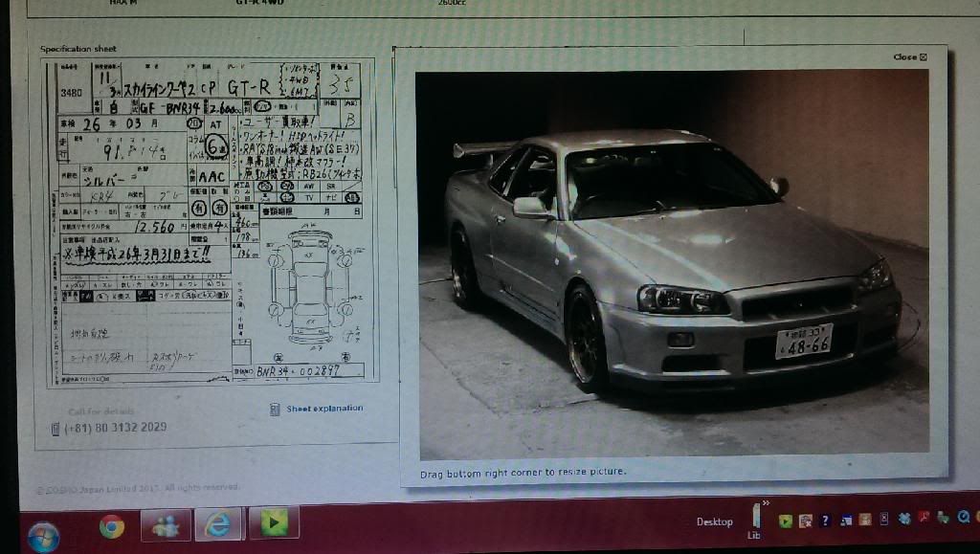Open the blue QuickTime tray icon

[964, 517]
